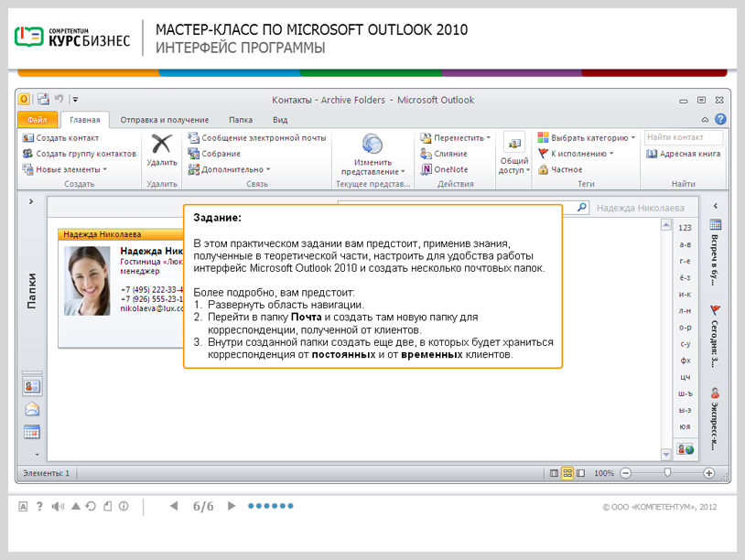Collapse the To-Do bar arrow on right
The height and width of the screenshot is (560, 745).
click(x=715, y=206)
